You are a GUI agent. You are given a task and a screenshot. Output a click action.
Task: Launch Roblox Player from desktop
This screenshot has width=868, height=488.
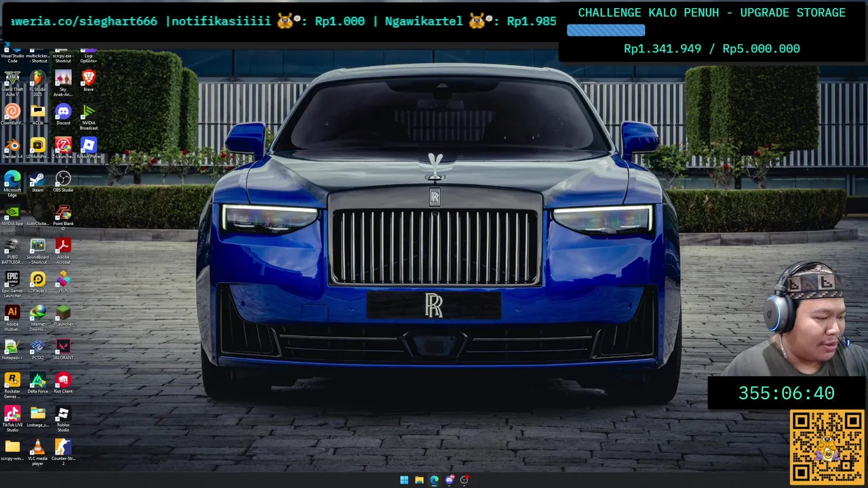(x=88, y=148)
